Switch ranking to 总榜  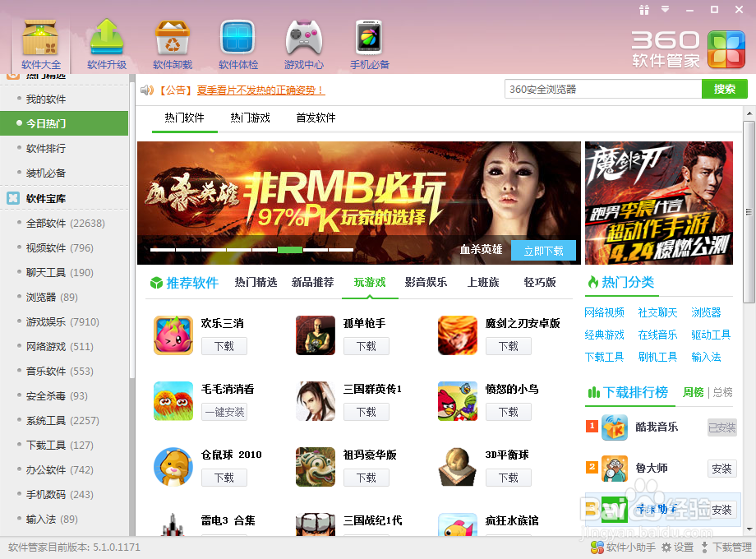[723, 393]
